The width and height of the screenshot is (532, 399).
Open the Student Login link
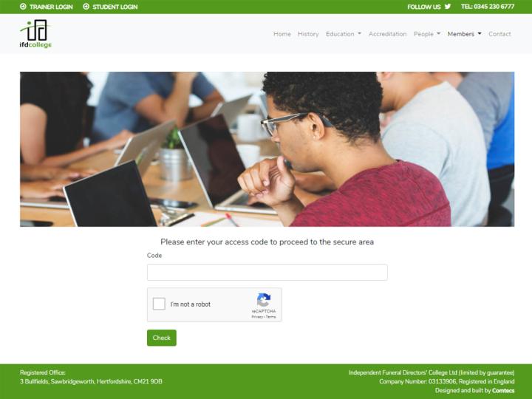(110, 7)
